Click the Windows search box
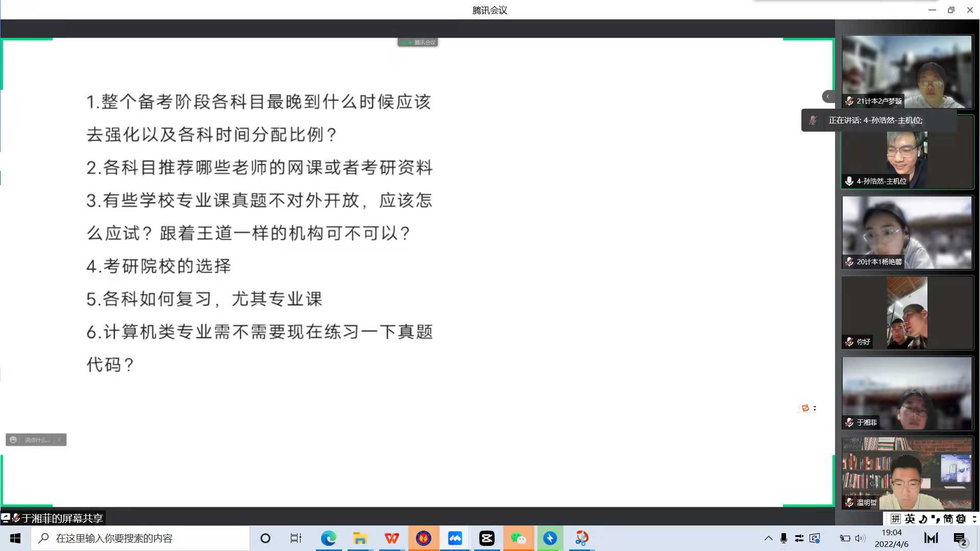The width and height of the screenshot is (980, 551). point(140,538)
